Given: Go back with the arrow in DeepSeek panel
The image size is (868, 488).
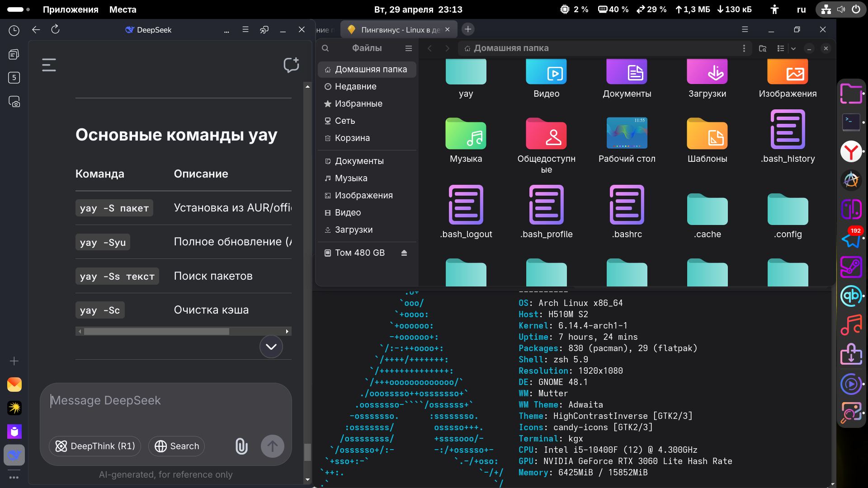Looking at the screenshot, I should (36, 30).
